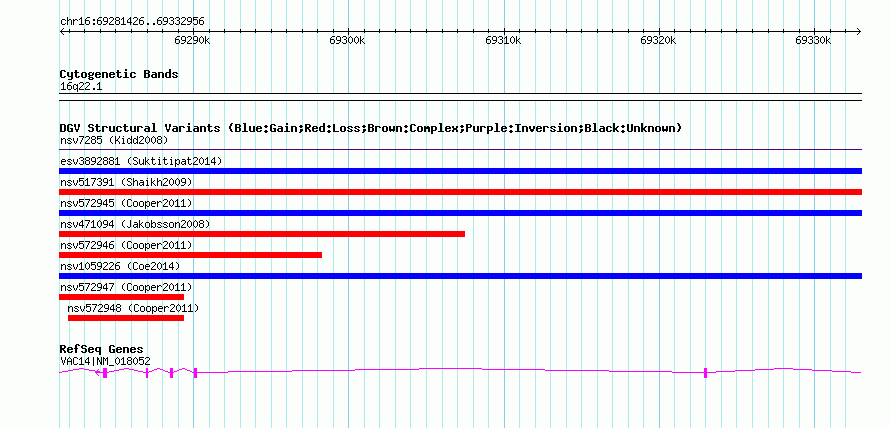Image resolution: width=890 pixels, height=428 pixels.
Task: Click the 69300k ruler tick label
Action: pyautogui.click(x=348, y=40)
